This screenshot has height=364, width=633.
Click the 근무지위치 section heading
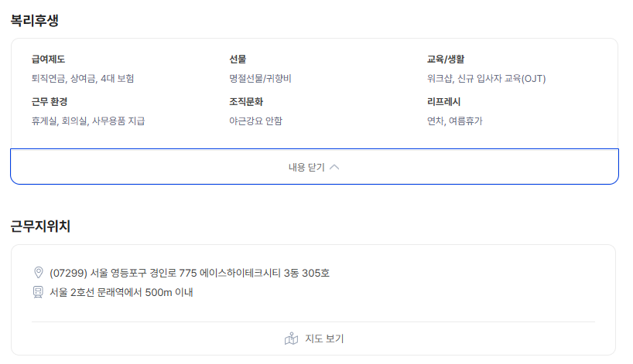tap(40, 226)
